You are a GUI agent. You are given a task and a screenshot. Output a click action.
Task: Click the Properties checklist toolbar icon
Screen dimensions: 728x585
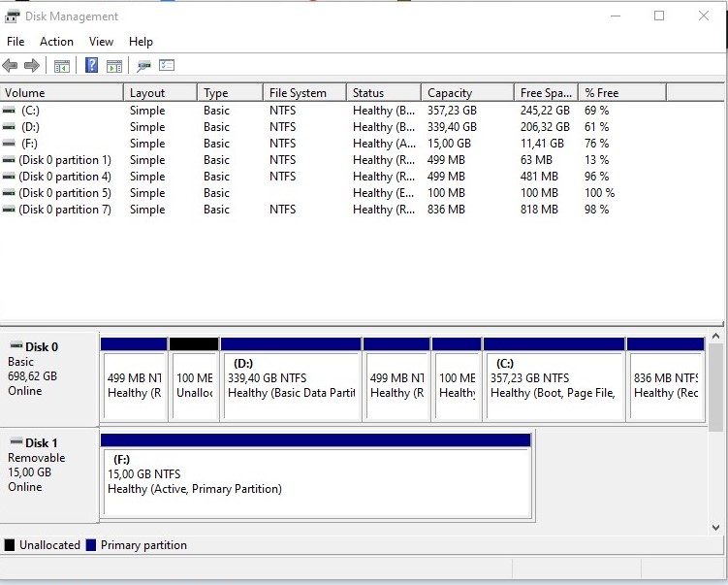coord(167,65)
